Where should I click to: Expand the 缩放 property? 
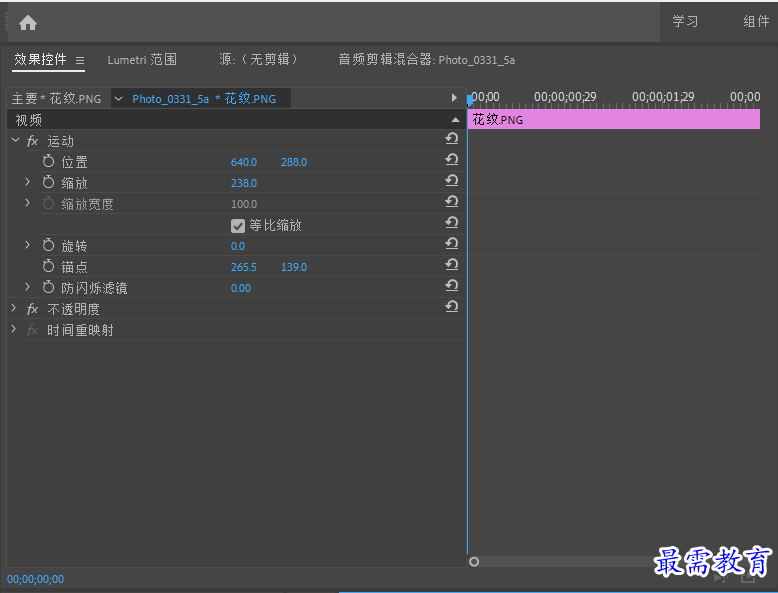(x=27, y=182)
